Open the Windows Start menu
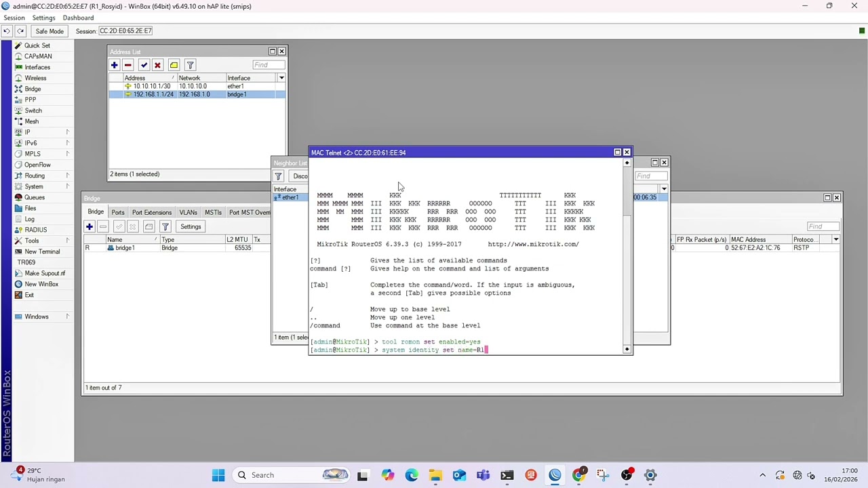 218,475
